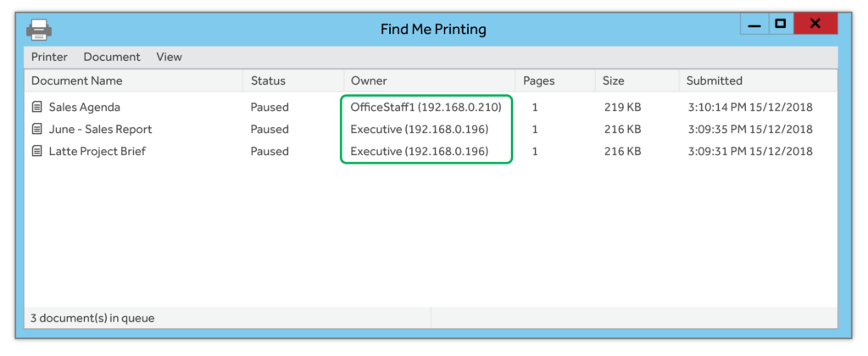The width and height of the screenshot is (868, 356).
Task: Click the document icon beside Sales Agenda
Action: click(x=36, y=107)
